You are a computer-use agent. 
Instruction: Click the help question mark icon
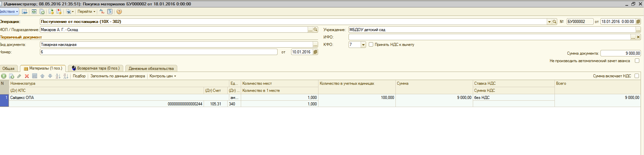click(119, 11)
